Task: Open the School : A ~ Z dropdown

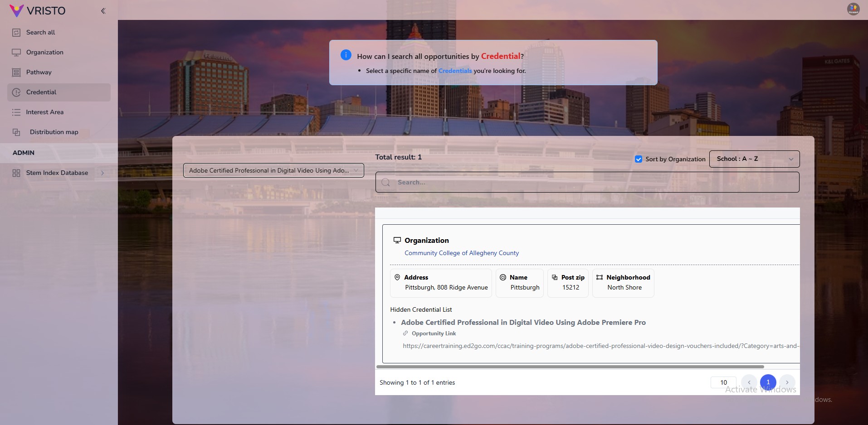Action: tap(754, 159)
